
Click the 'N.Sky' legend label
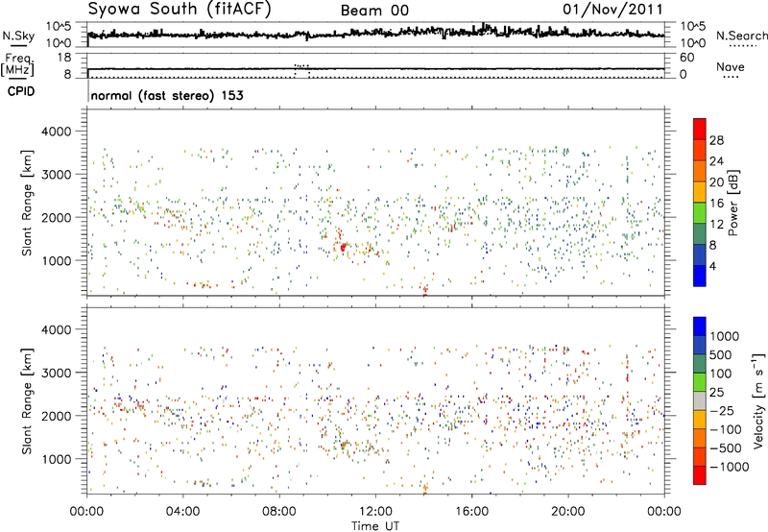18,36
